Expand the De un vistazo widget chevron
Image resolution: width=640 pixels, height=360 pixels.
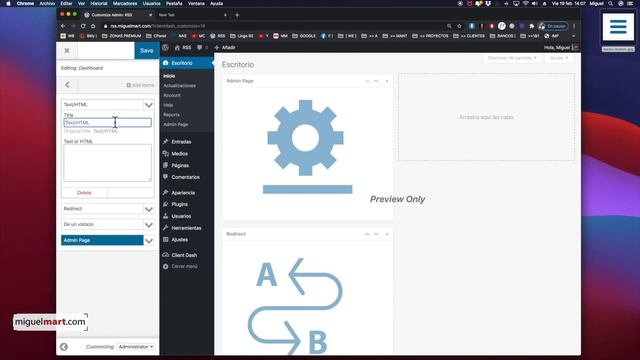point(149,224)
